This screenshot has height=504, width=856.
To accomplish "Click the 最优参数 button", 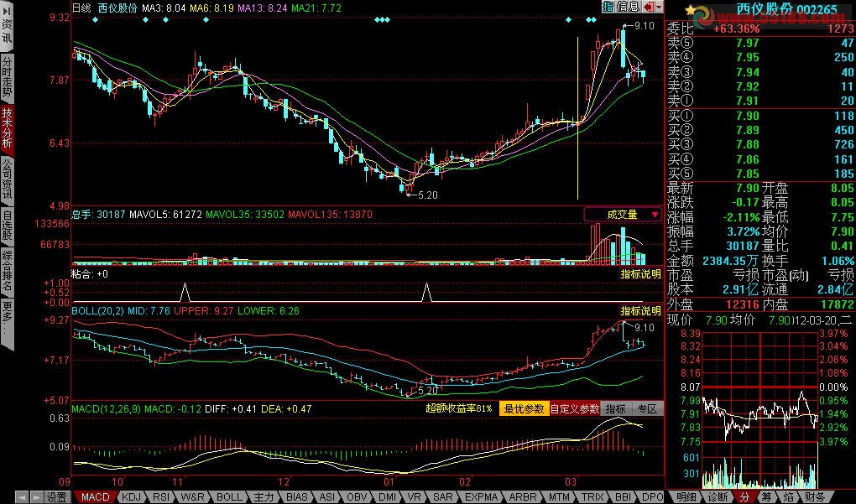I will tap(524, 408).
